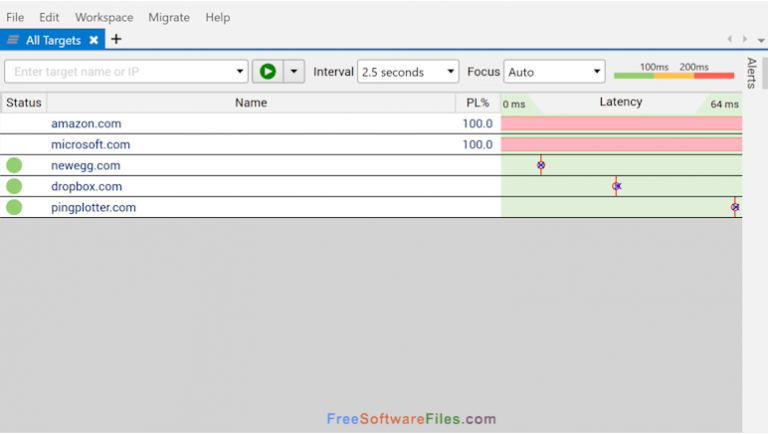Select the dropbox.com target
Image resolution: width=768 pixels, height=434 pixels.
tap(87, 187)
